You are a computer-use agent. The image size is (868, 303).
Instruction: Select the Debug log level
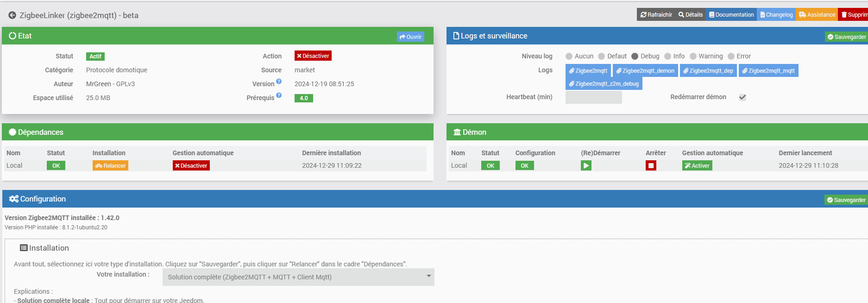click(635, 56)
